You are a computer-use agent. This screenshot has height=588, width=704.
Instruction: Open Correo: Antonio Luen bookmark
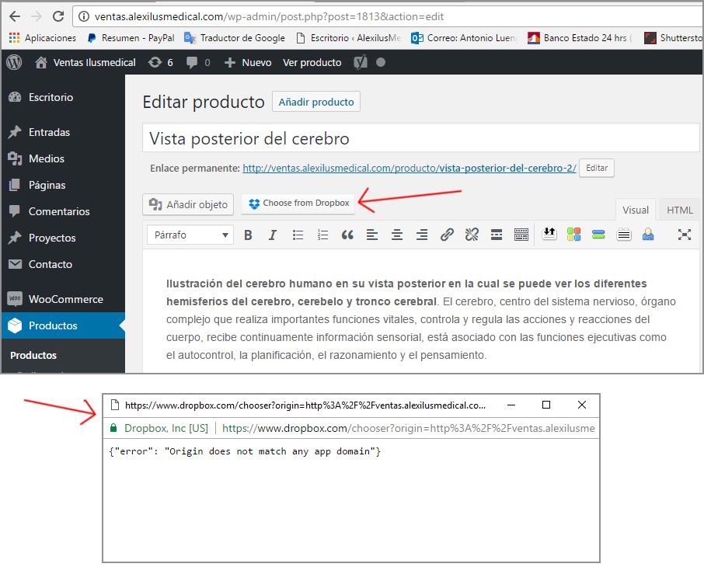pos(464,38)
